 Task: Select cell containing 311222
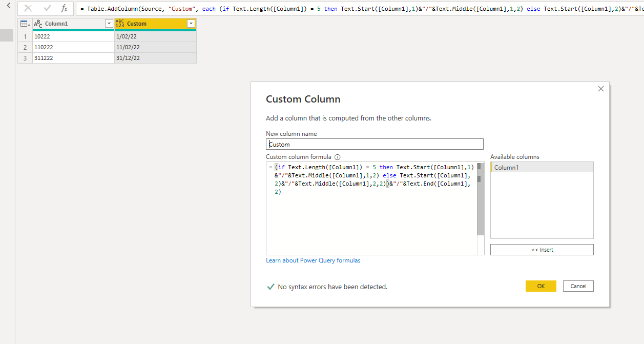click(x=73, y=58)
